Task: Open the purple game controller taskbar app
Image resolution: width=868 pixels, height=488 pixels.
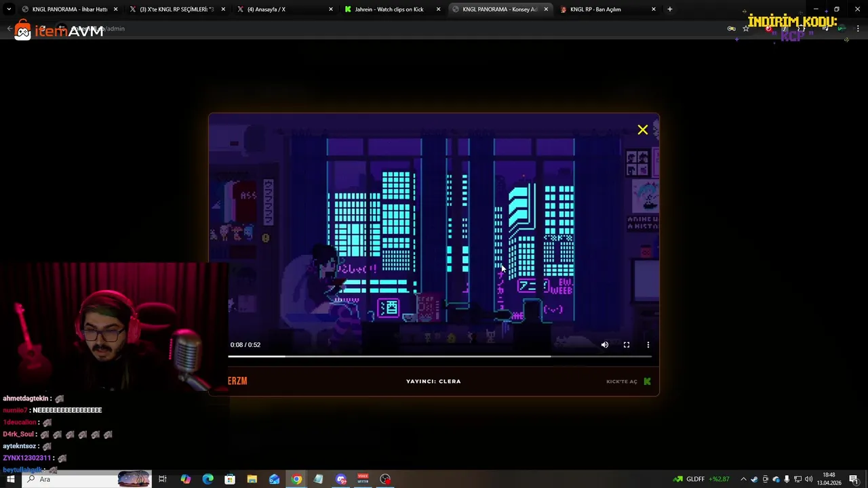Action: coord(340,479)
